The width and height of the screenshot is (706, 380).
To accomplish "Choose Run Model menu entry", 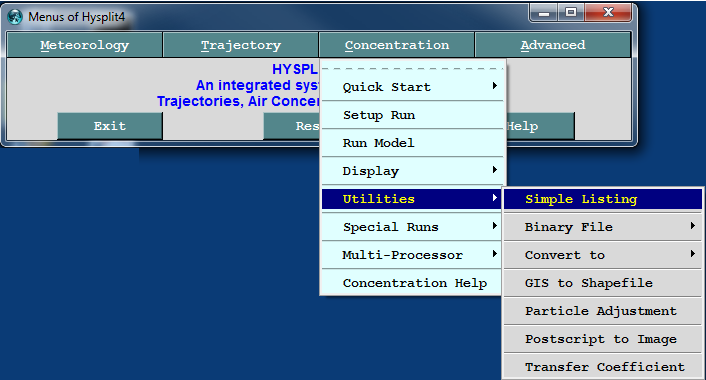I will (x=412, y=143).
